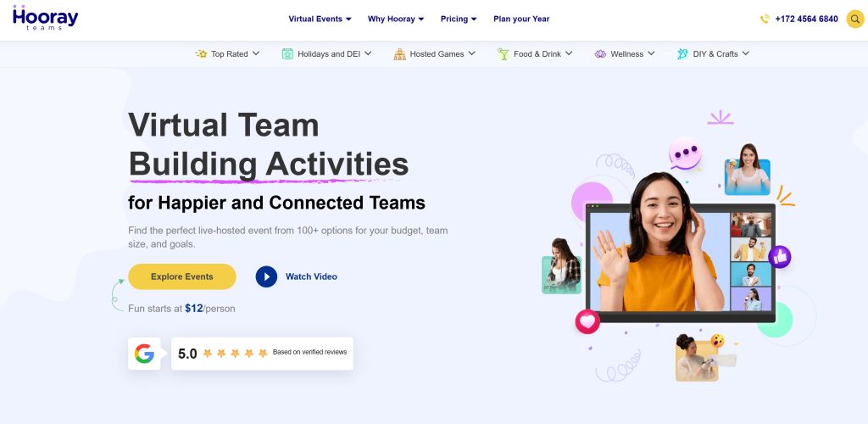Expand the Virtual Events dropdown arrow

348,19
